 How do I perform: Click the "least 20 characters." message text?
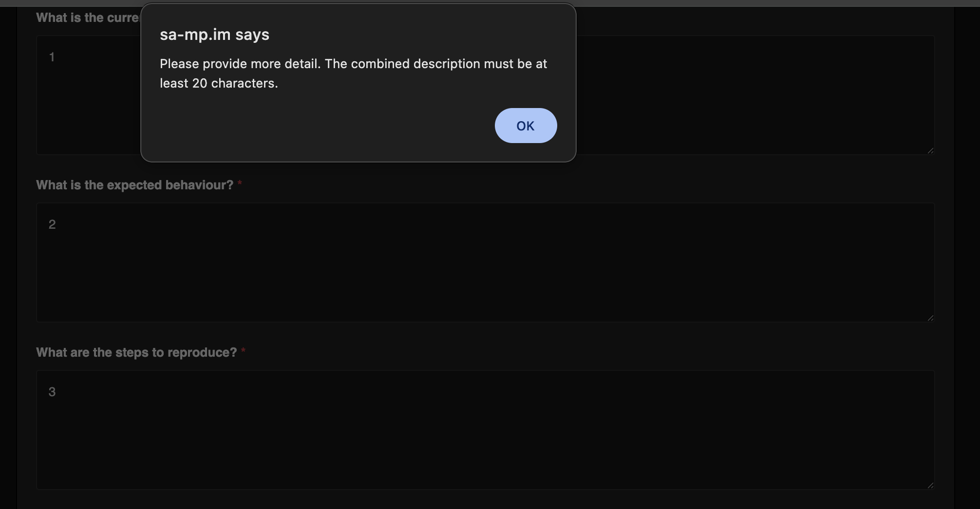219,83
